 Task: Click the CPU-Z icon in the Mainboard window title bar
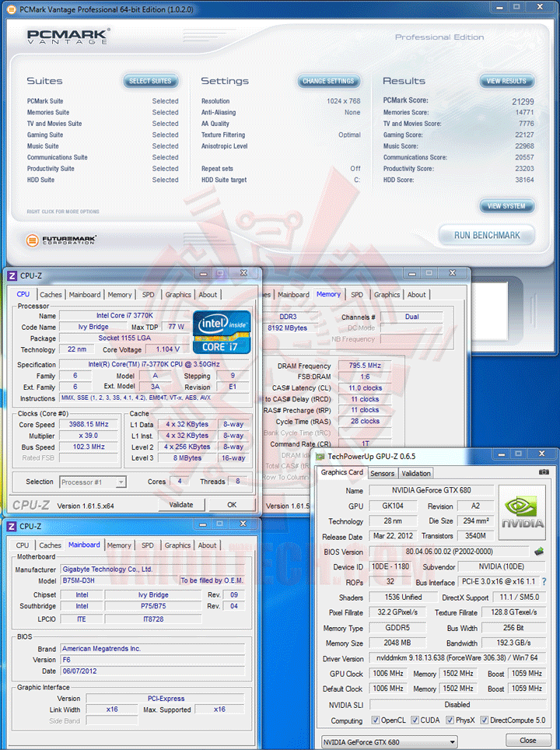[x=12, y=526]
